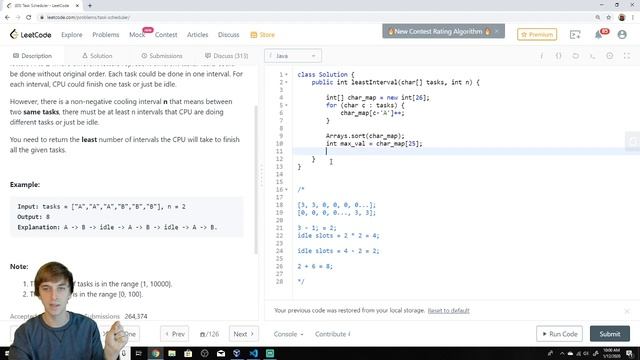
Task: Go to the previous problem
Action: coord(175,334)
